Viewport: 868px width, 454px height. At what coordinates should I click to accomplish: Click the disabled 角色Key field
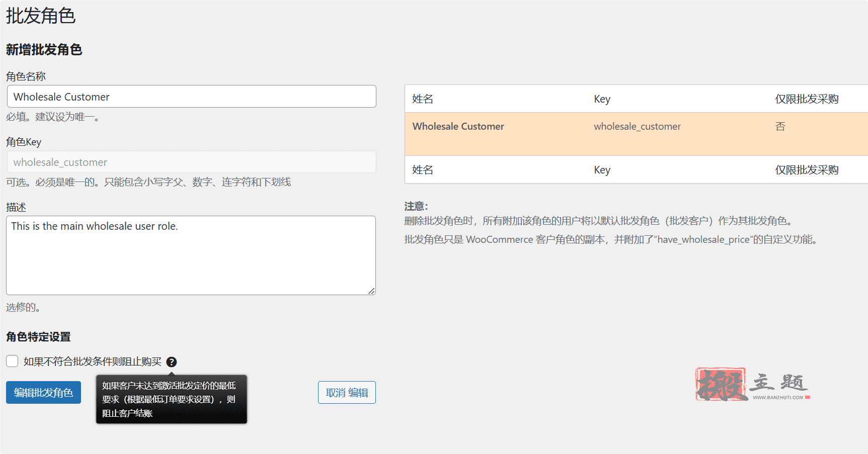[191, 162]
